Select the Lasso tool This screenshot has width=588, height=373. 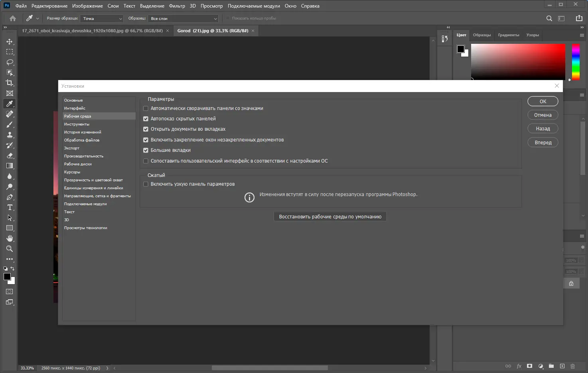10,62
